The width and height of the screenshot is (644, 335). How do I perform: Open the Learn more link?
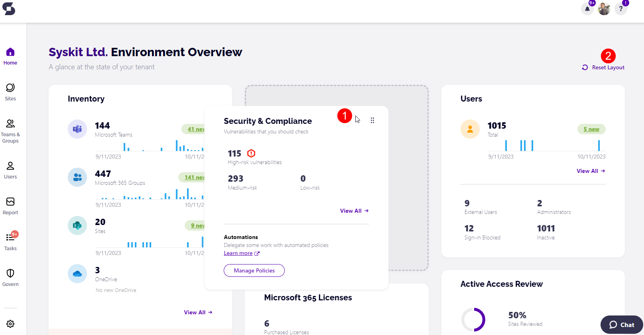point(242,253)
